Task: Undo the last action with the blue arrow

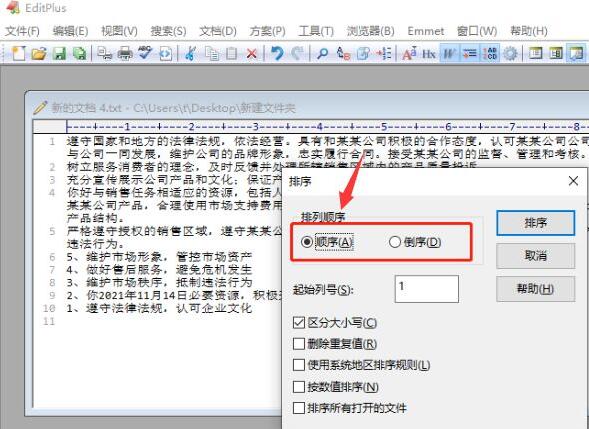Action: click(x=277, y=54)
